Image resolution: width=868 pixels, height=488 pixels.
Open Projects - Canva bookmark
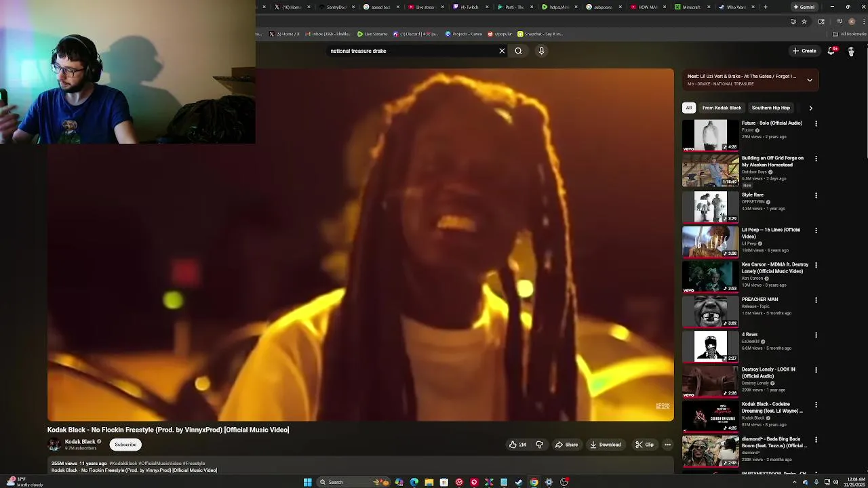tap(465, 34)
